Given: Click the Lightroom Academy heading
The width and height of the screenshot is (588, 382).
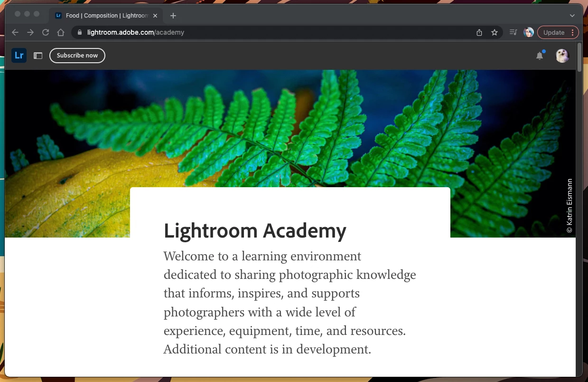Looking at the screenshot, I should (x=255, y=231).
